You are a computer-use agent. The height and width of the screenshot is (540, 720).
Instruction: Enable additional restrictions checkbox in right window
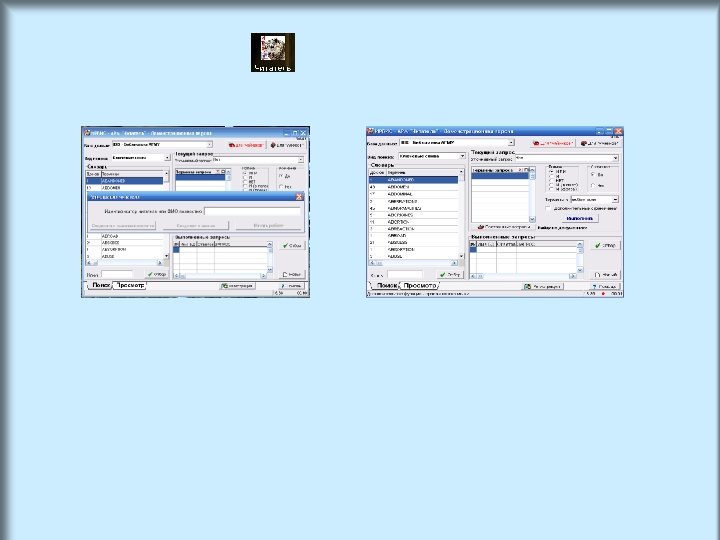click(548, 208)
